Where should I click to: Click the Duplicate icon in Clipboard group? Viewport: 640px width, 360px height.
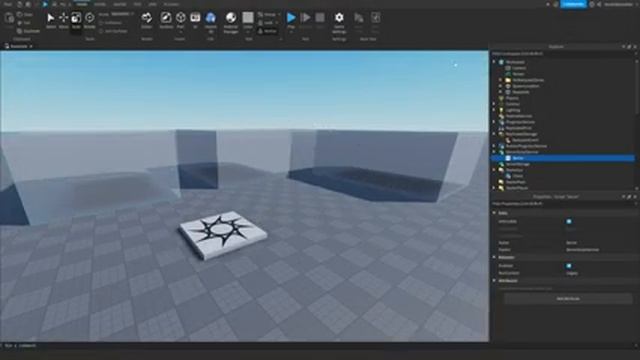pos(20,31)
